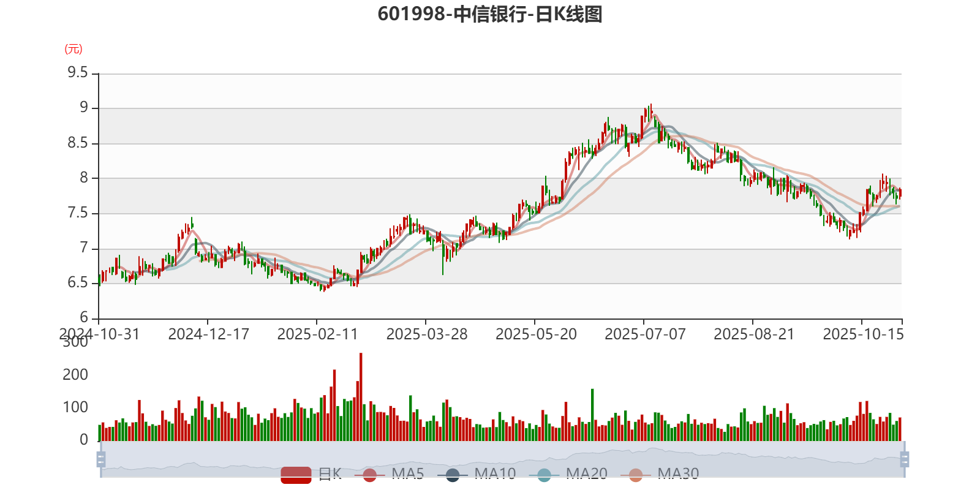980x490 pixels.
Task: Click the 100 volume axis label
Action: tap(75, 407)
